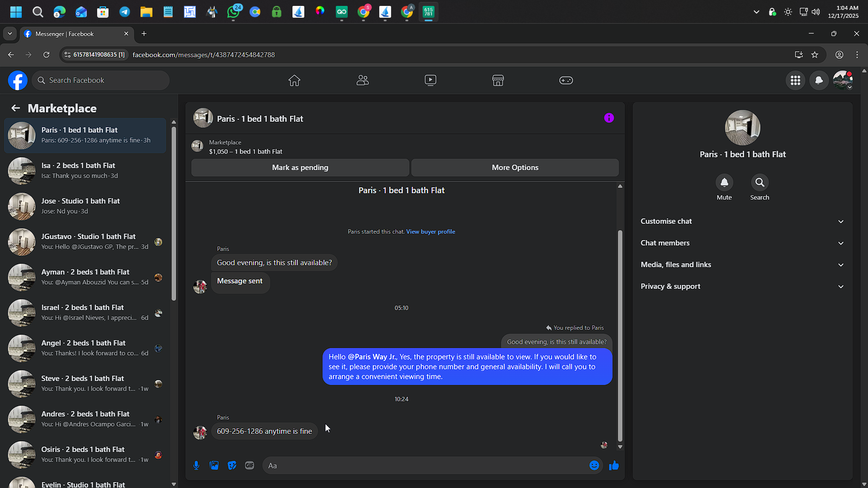Open the Angel 2 beds 1 bath Flat conversation

pyautogui.click(x=85, y=348)
